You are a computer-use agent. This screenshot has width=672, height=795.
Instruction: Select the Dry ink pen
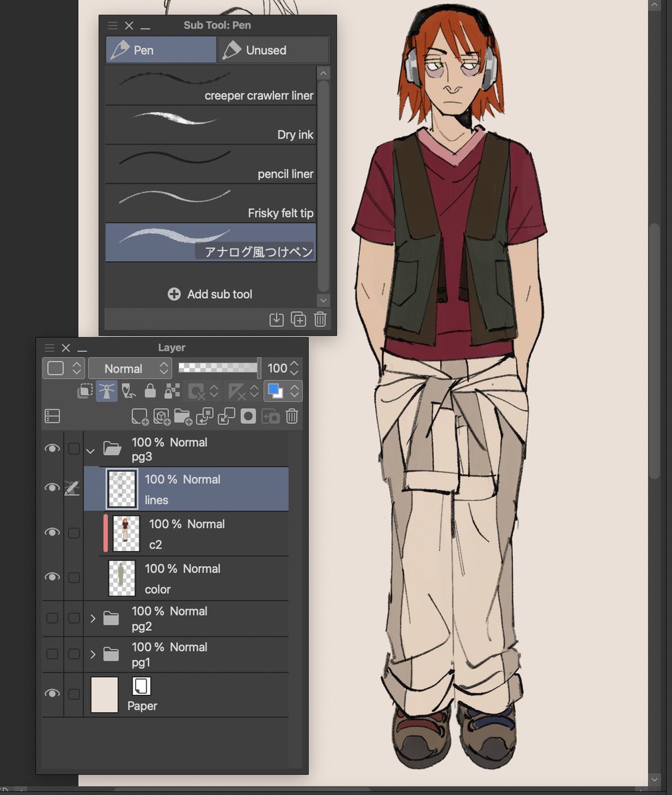click(211, 125)
